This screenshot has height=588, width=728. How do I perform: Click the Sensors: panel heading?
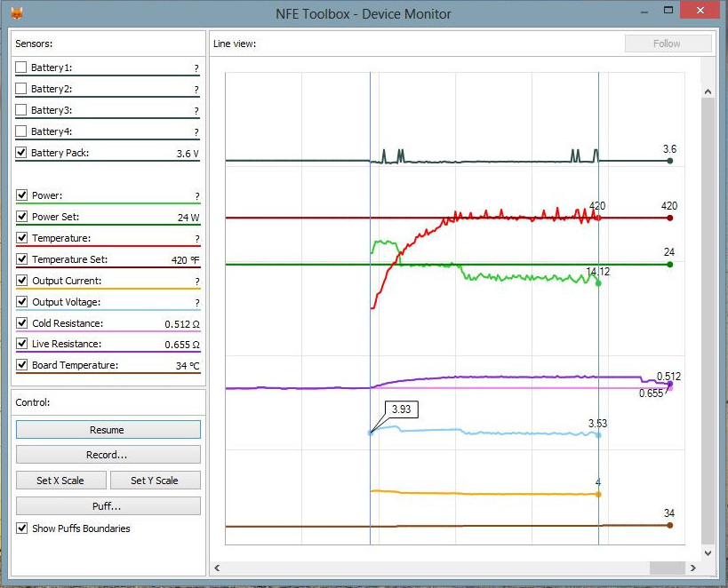34,44
